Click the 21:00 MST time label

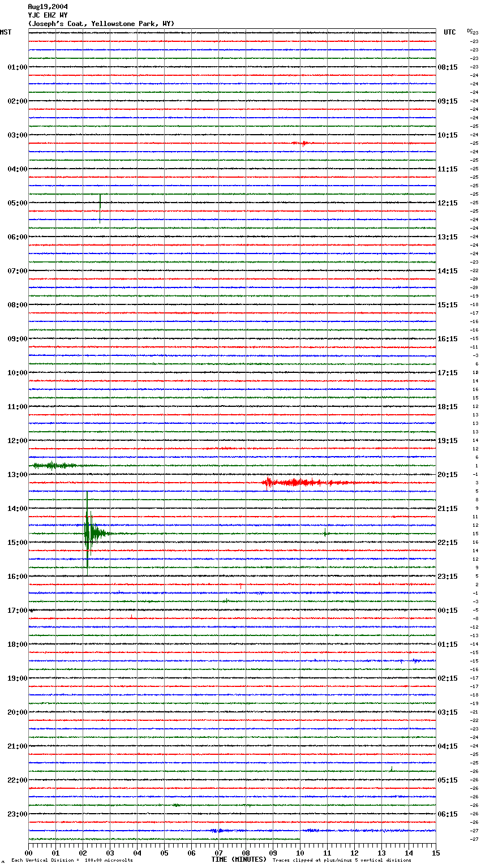point(18,746)
